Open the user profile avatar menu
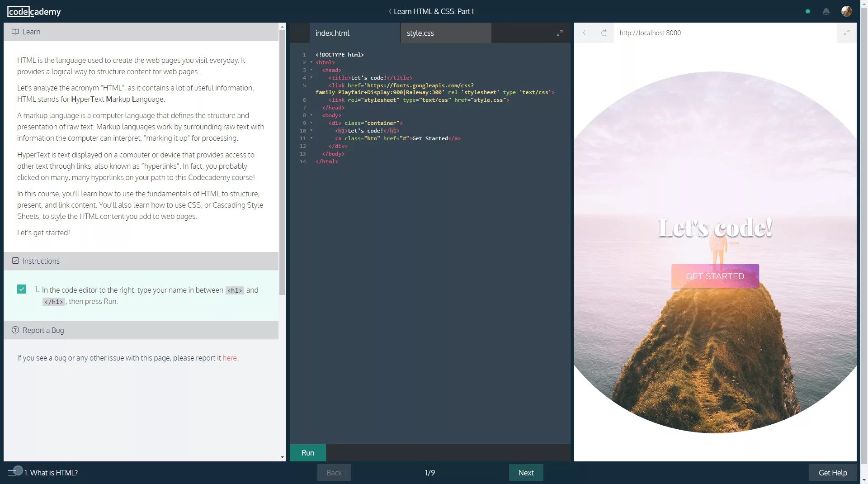The height and width of the screenshot is (484, 868). coord(846,11)
